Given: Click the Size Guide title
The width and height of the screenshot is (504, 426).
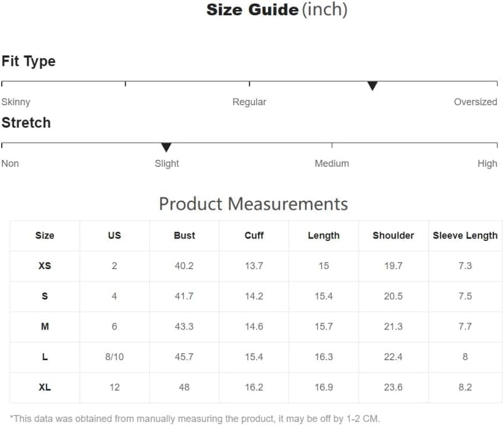Looking at the screenshot, I should tap(277, 9).
